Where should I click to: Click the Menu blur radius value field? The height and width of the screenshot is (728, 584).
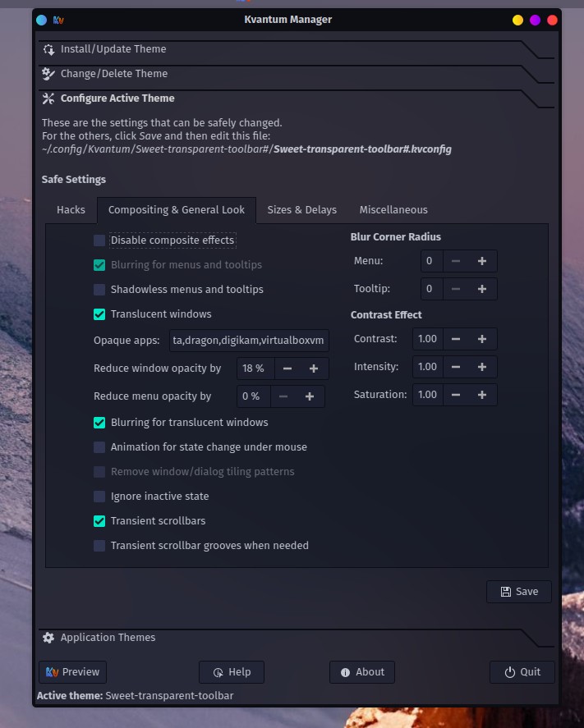pyautogui.click(x=431, y=261)
